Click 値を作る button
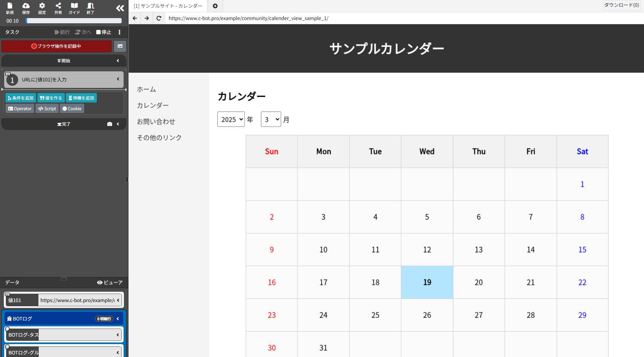 (51, 98)
